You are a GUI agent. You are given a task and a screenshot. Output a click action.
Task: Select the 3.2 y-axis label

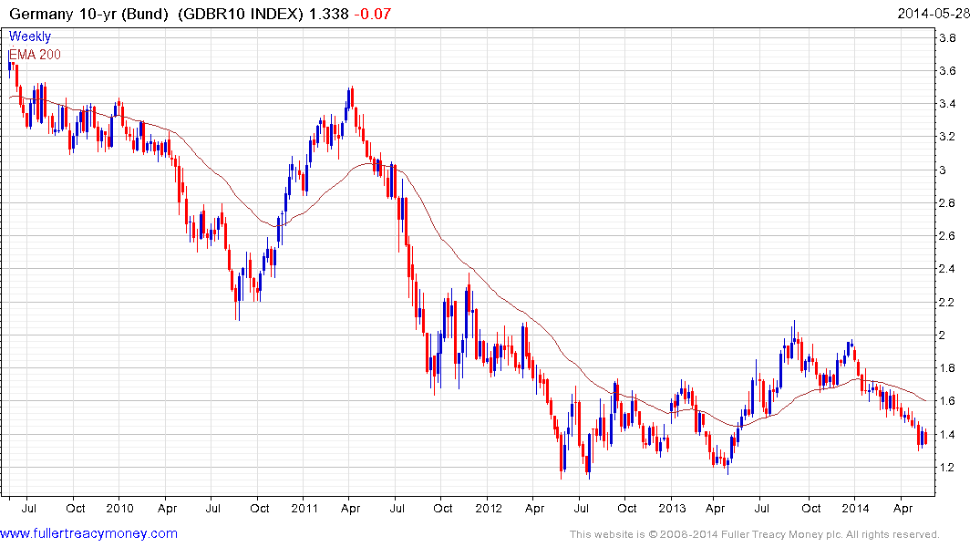point(947,137)
